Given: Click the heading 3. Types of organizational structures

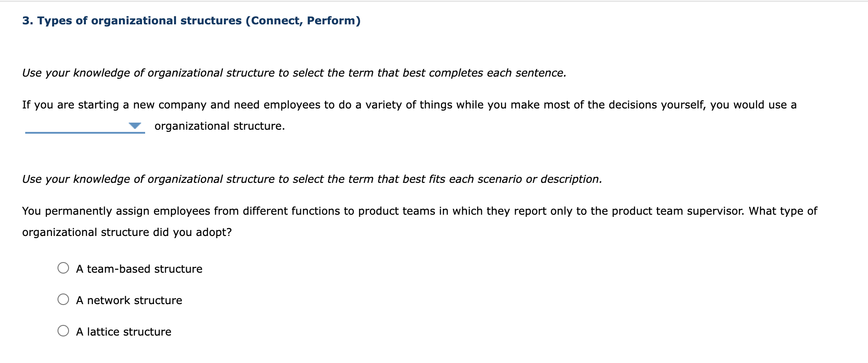Looking at the screenshot, I should [132, 20].
